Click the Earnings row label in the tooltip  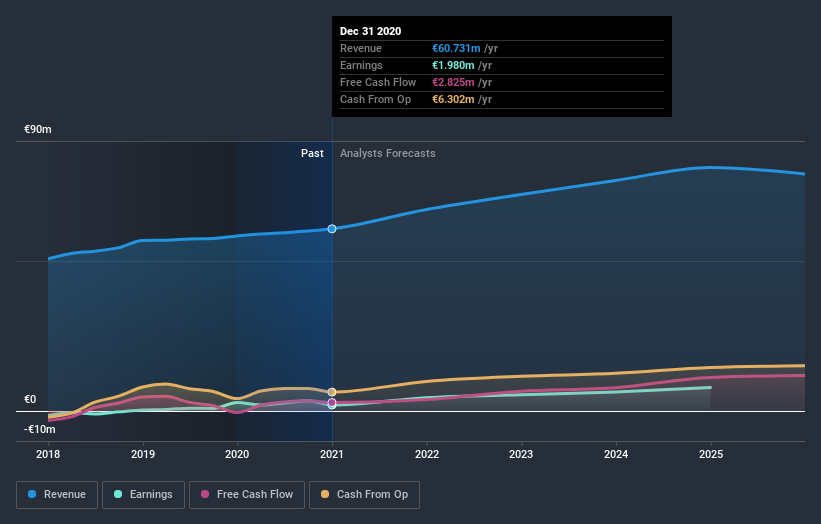[x=361, y=65]
